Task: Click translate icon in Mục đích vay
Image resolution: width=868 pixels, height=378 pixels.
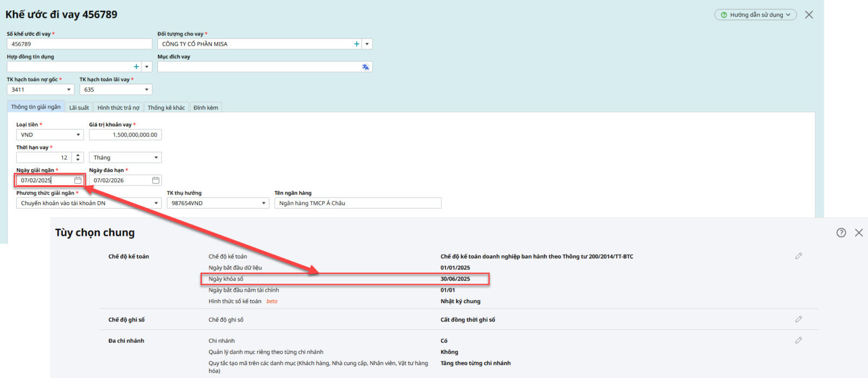Action: (x=365, y=67)
